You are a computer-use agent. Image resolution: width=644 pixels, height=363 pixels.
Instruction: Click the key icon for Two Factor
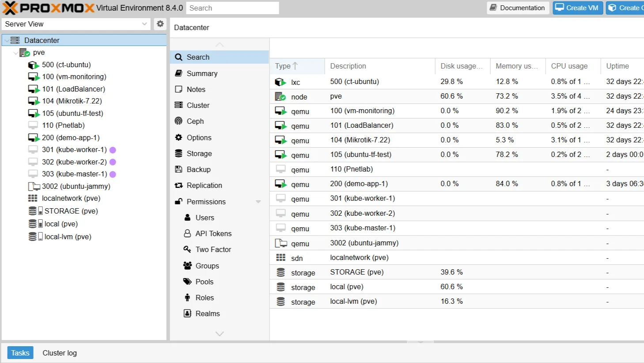[x=187, y=249]
